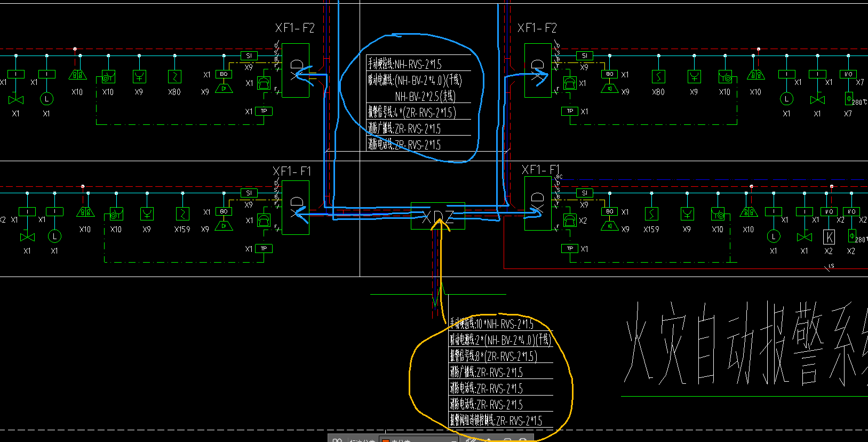
Task: Select the XDZ junction box symbol
Action: tap(438, 216)
